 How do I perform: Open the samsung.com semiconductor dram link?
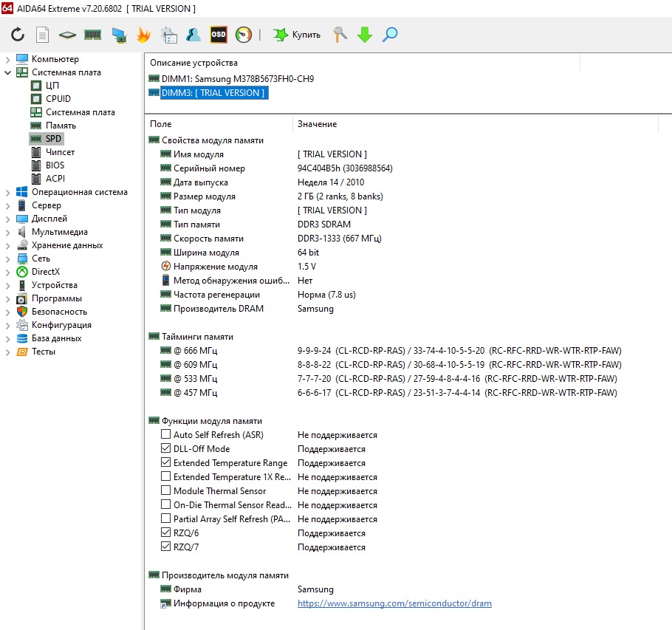click(394, 603)
